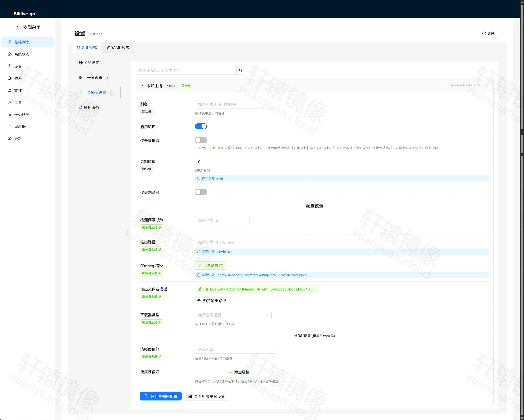Click 预览输出路径 eye button
Screen dimensions: 524x420
(212, 301)
